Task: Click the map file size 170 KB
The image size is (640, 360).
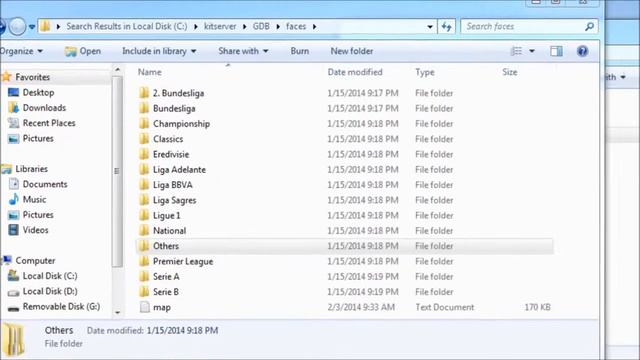Action: pyautogui.click(x=537, y=307)
